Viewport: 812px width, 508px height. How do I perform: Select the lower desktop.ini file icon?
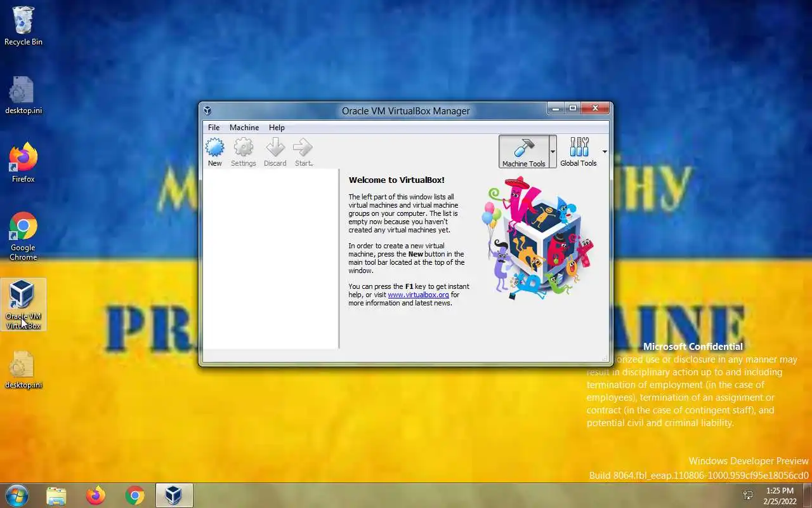pos(23,370)
